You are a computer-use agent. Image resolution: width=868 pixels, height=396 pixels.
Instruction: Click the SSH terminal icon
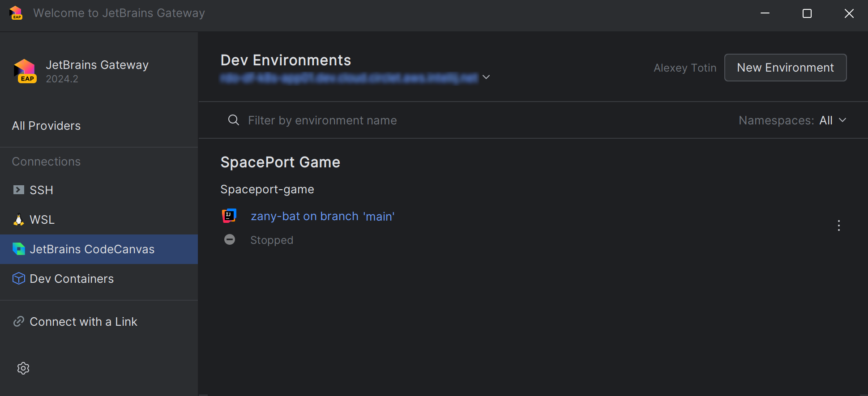point(18,190)
